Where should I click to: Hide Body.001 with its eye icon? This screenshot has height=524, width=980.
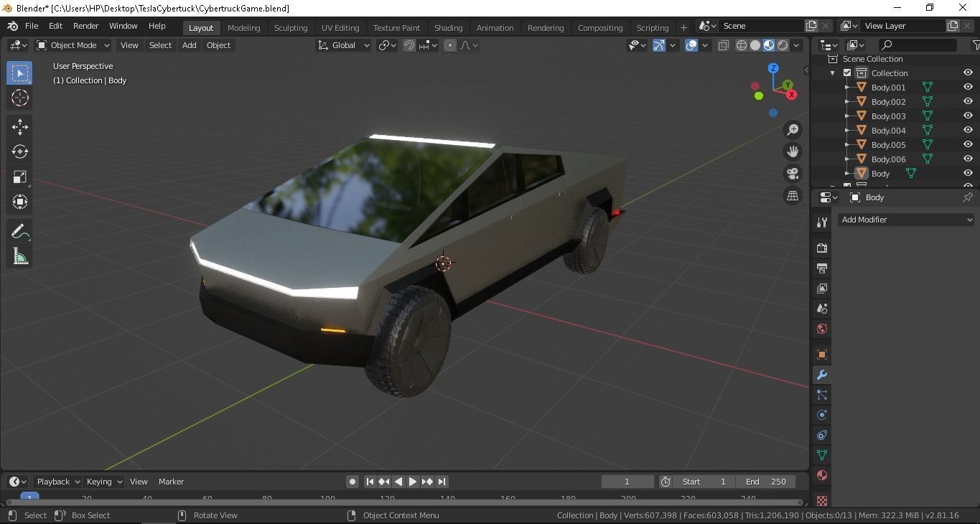968,87
